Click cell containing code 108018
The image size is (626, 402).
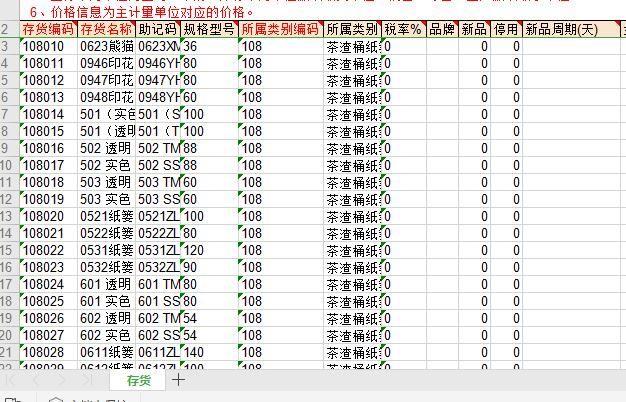coord(48,182)
